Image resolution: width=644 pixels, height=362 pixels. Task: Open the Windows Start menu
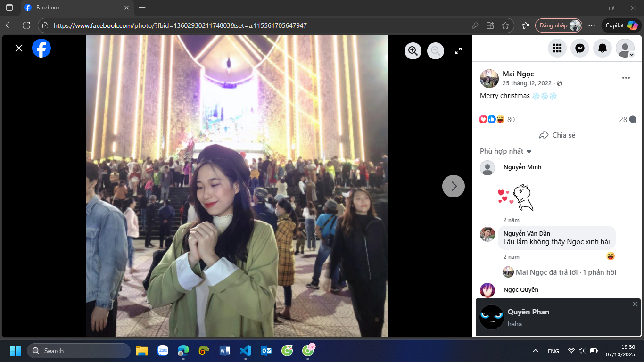point(15,351)
